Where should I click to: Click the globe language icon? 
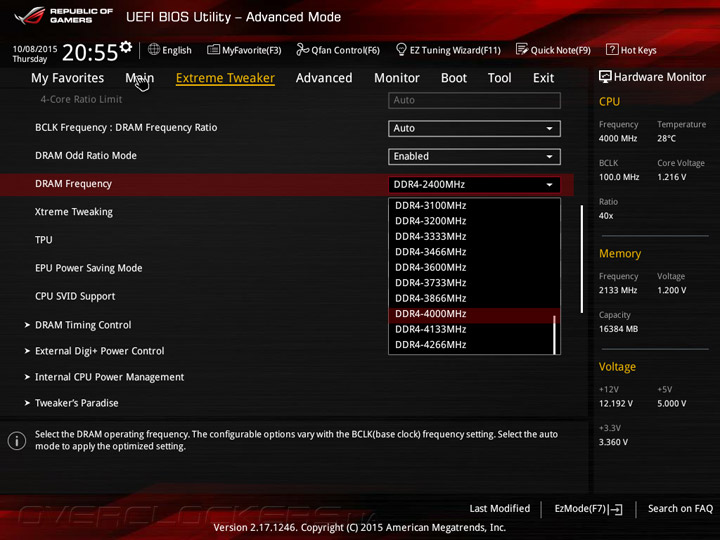click(x=154, y=50)
